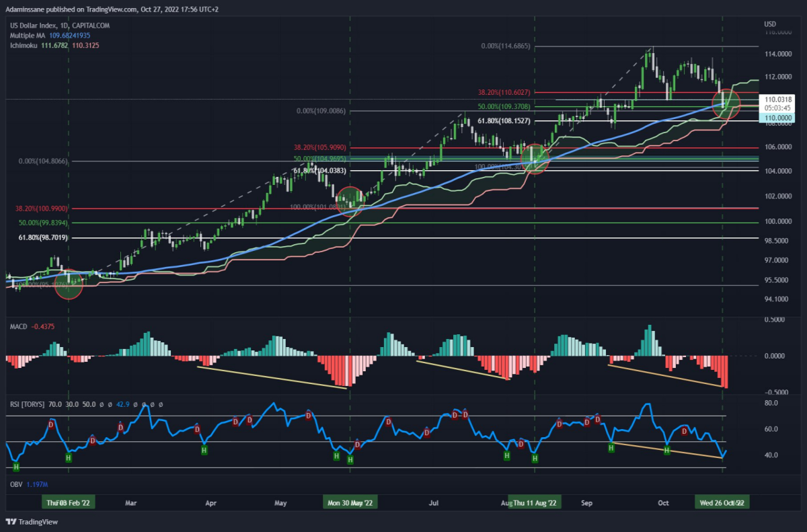Click the red circle at the late May 2022 low

350,201
